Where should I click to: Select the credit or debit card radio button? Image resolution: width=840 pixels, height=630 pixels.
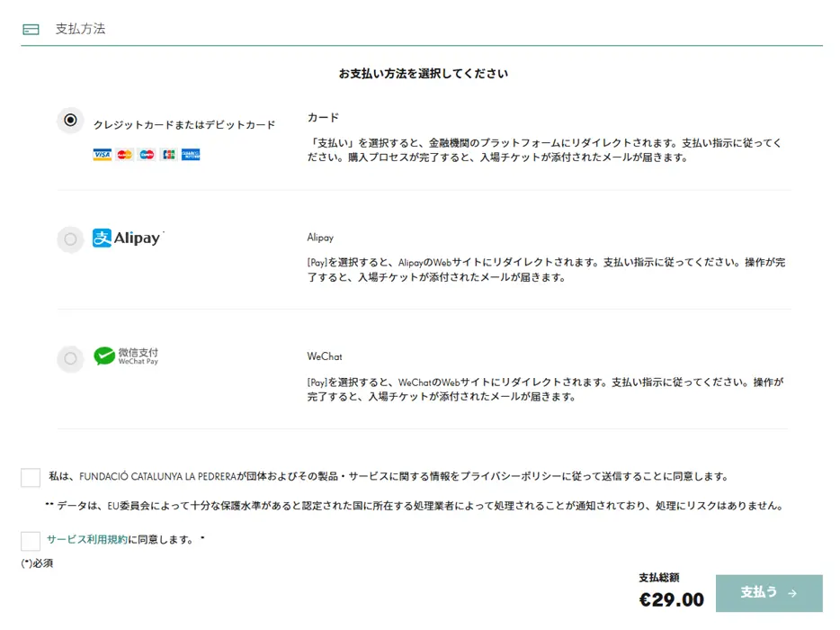pos(70,121)
